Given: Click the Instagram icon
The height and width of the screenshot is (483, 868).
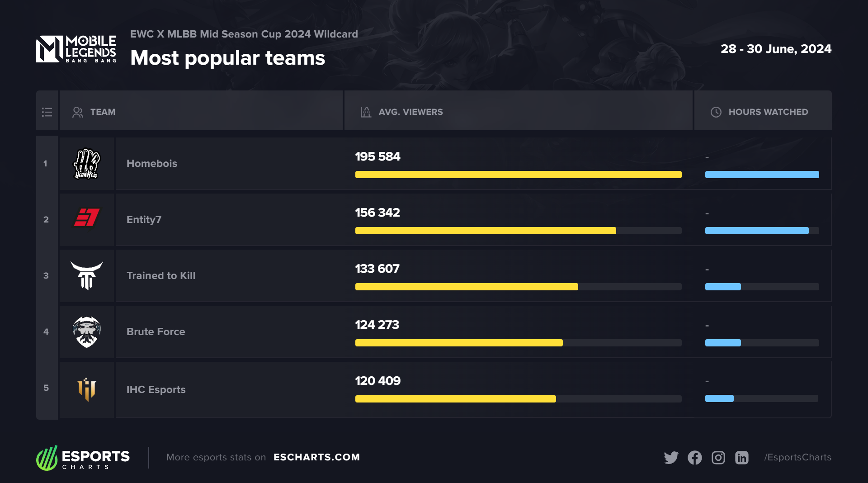Looking at the screenshot, I should pyautogui.click(x=718, y=458).
